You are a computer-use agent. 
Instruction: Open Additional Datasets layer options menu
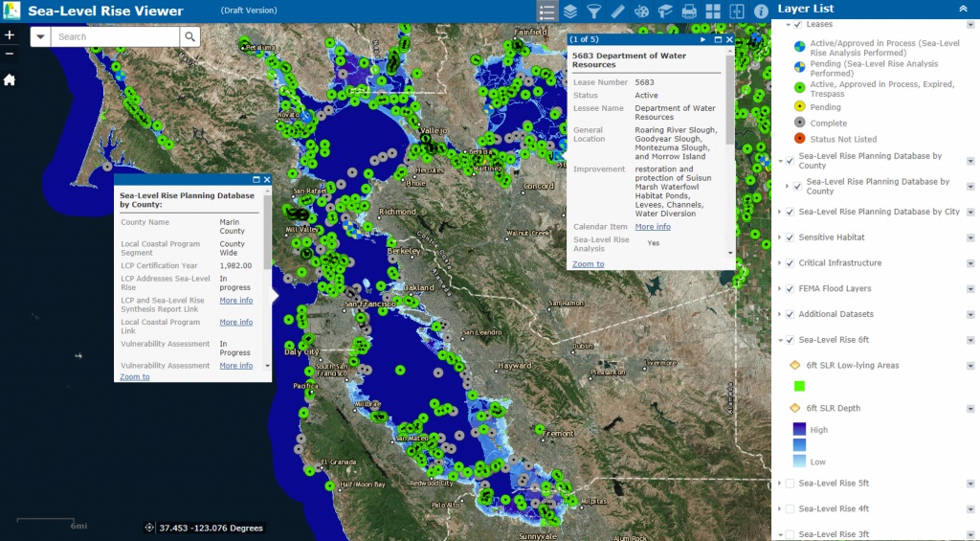(x=969, y=314)
